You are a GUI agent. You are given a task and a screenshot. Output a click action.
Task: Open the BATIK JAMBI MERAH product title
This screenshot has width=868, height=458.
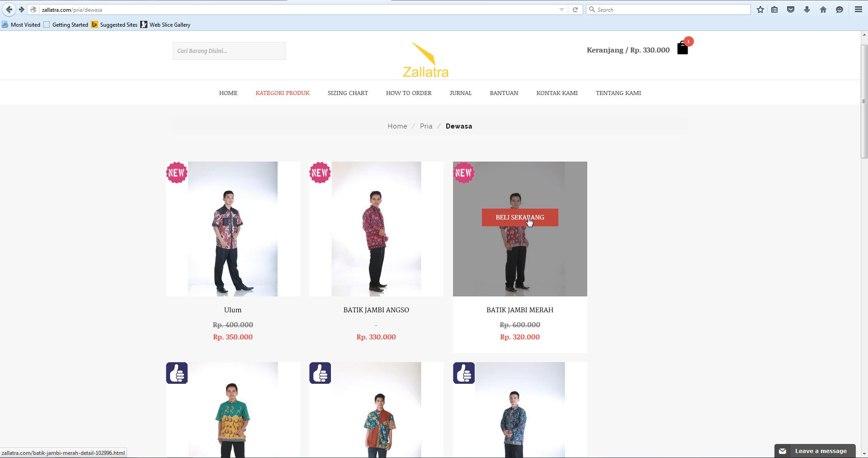[x=520, y=310]
